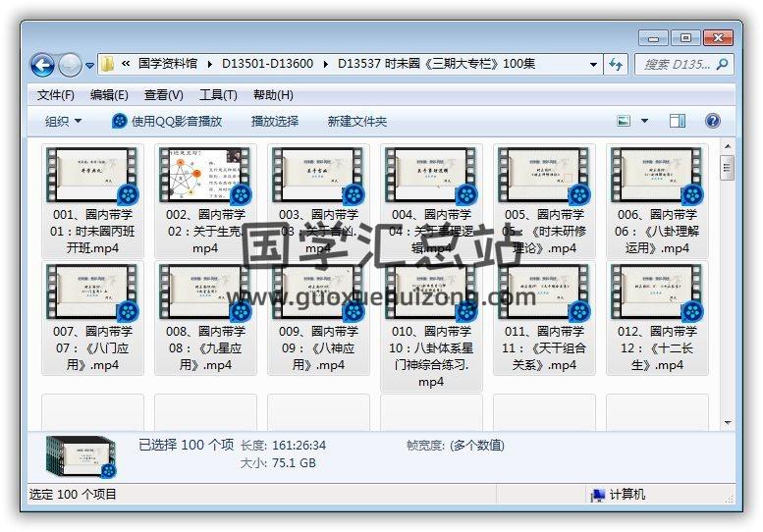Select video 011 天干组合关系.mp4
Image resolution: width=763 pixels, height=532 pixels.
coord(544,318)
